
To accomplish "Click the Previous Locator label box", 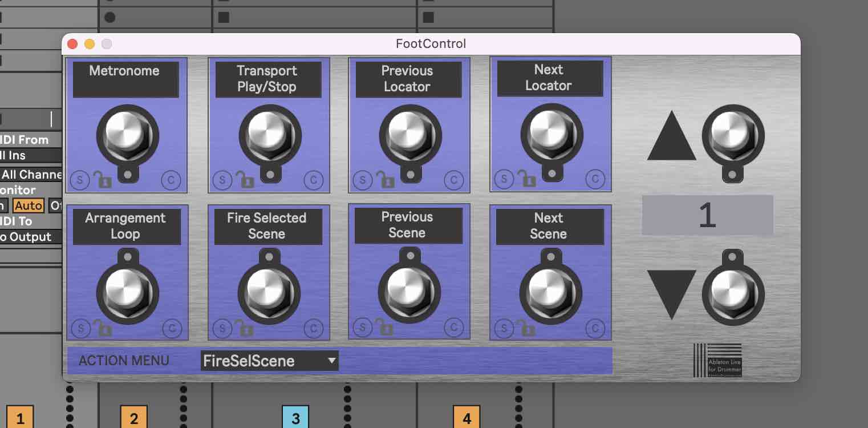I will (x=408, y=79).
